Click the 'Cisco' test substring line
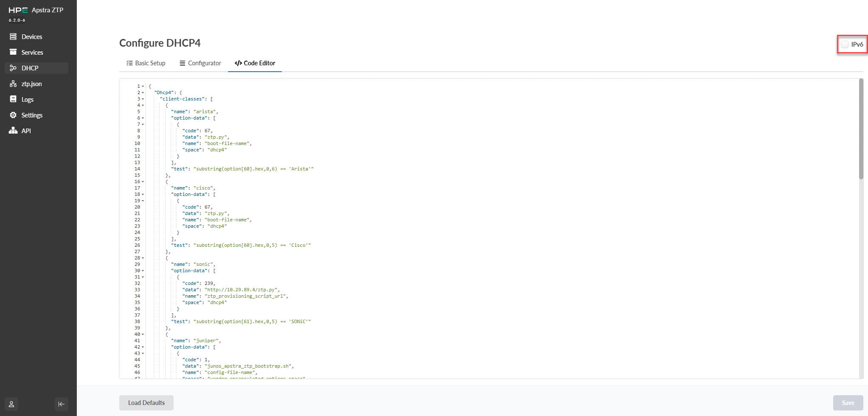The height and width of the screenshot is (416, 868). [241, 245]
